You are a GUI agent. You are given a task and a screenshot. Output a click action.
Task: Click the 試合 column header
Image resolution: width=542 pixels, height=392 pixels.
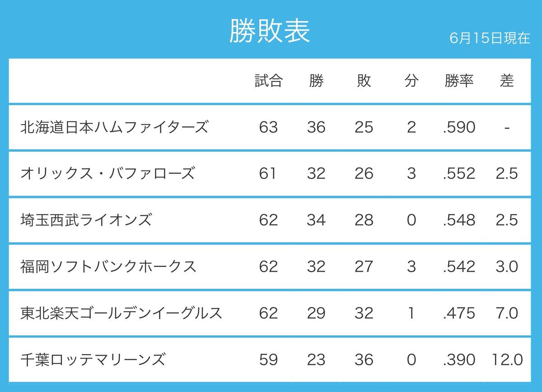[x=269, y=81]
